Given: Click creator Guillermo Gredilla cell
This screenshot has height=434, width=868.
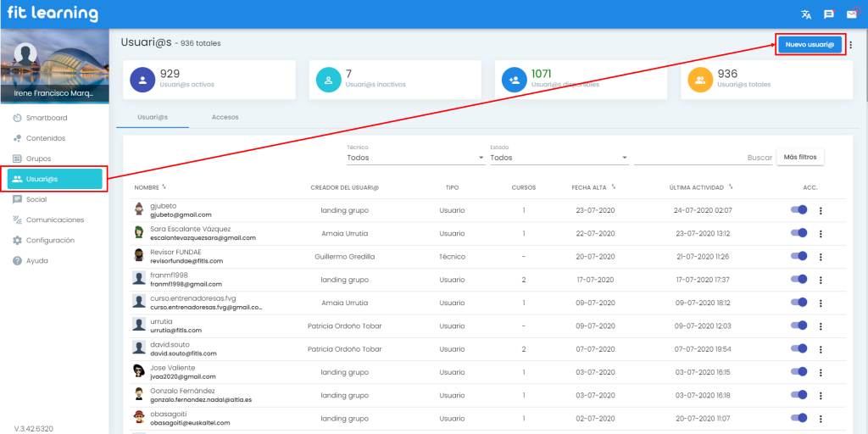Looking at the screenshot, I should coord(344,257).
